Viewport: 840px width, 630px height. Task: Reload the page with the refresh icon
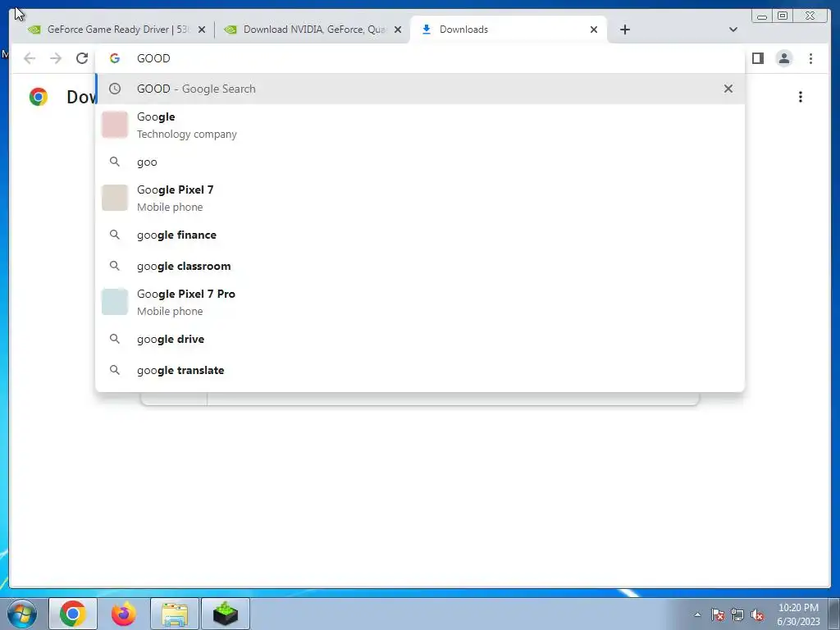tap(82, 58)
